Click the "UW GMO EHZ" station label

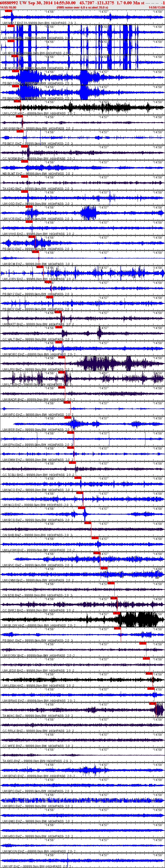click(13, 822)
